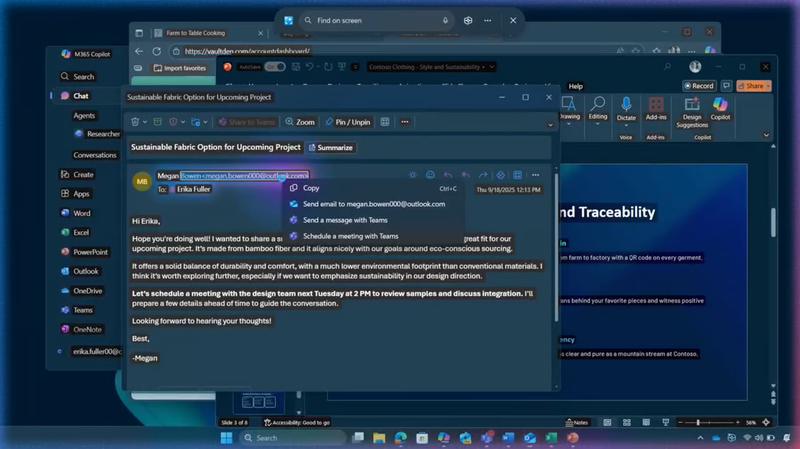Viewport: 800px width, 449px height.
Task: Click the Report icon in email toolbar
Action: pos(173,122)
